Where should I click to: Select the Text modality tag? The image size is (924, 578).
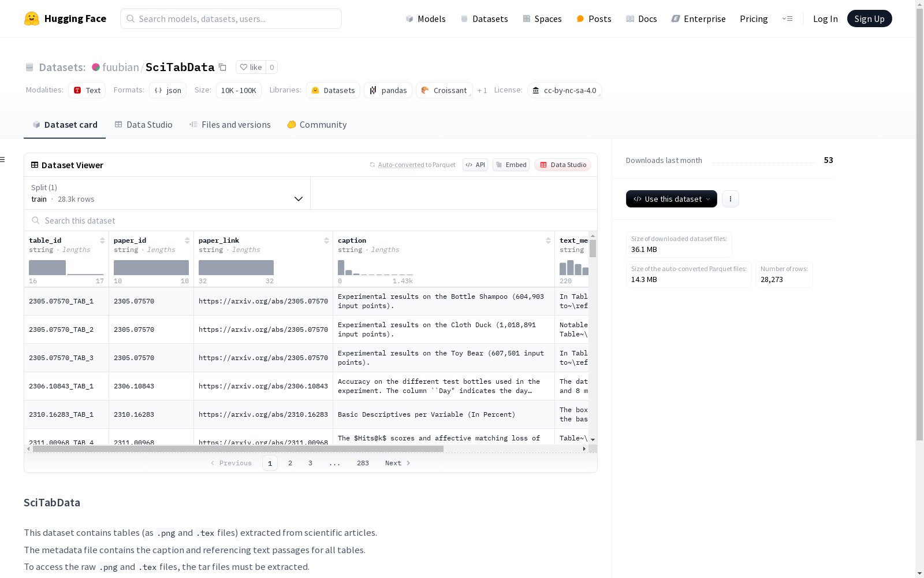click(x=87, y=90)
